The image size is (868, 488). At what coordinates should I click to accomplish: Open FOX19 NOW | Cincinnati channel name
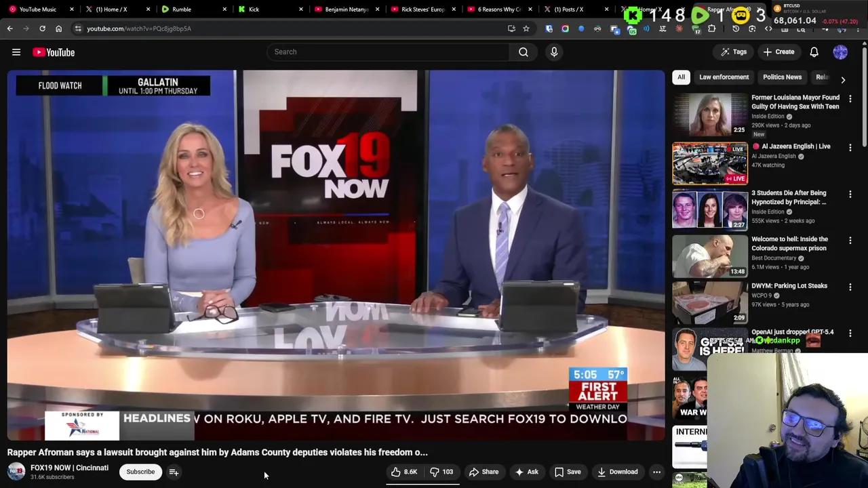pyautogui.click(x=69, y=468)
